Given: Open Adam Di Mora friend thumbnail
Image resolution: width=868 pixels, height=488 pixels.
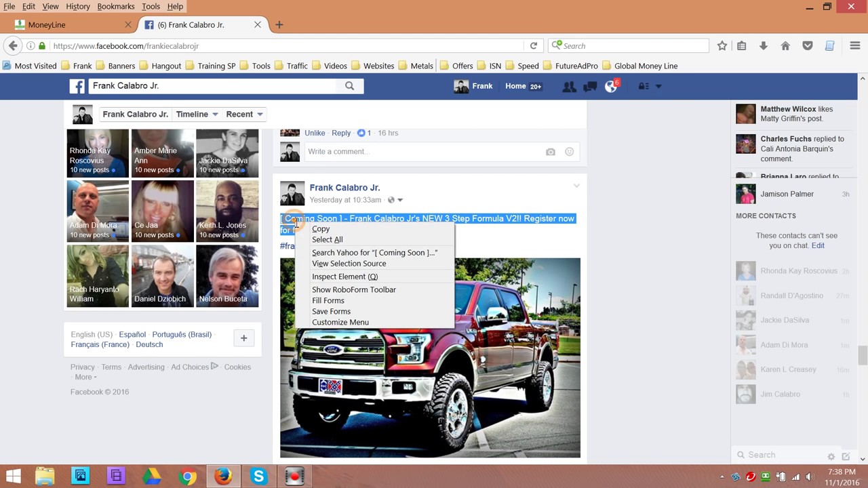Looking at the screenshot, I should [98, 211].
